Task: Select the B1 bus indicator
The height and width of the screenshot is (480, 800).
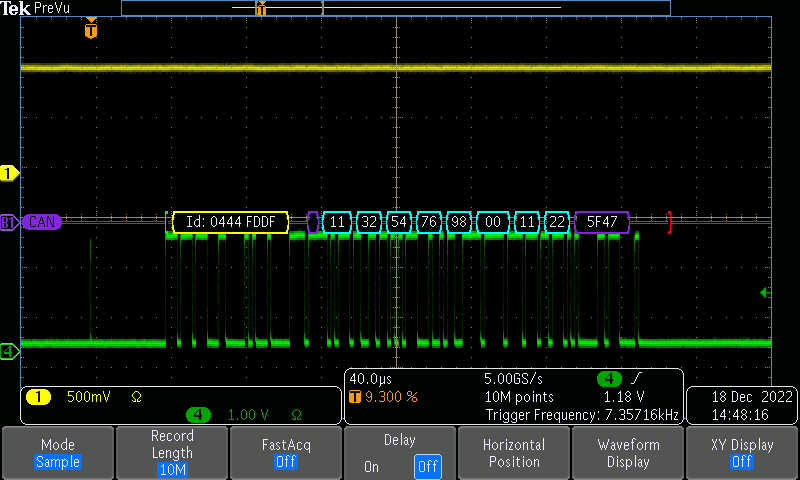Action: [x=9, y=222]
